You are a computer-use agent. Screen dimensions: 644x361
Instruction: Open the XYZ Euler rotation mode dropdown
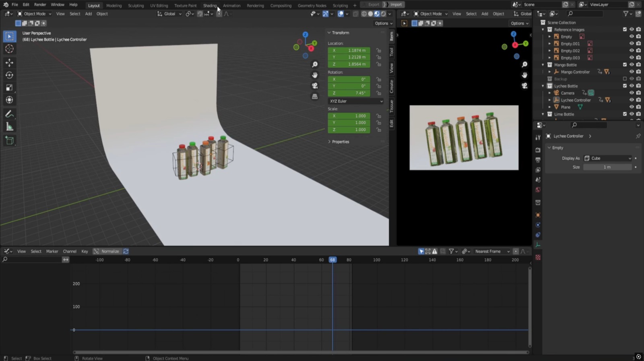click(356, 101)
